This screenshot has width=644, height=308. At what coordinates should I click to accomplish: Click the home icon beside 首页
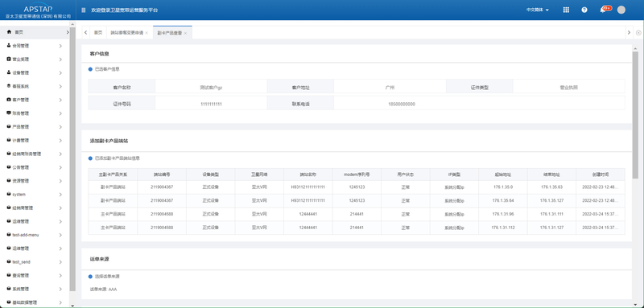point(9,31)
